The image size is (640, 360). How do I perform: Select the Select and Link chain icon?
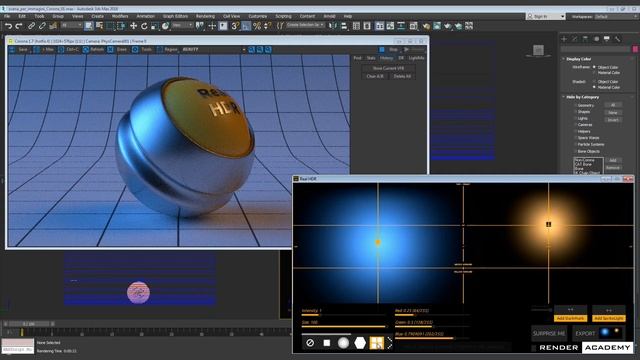point(31,26)
